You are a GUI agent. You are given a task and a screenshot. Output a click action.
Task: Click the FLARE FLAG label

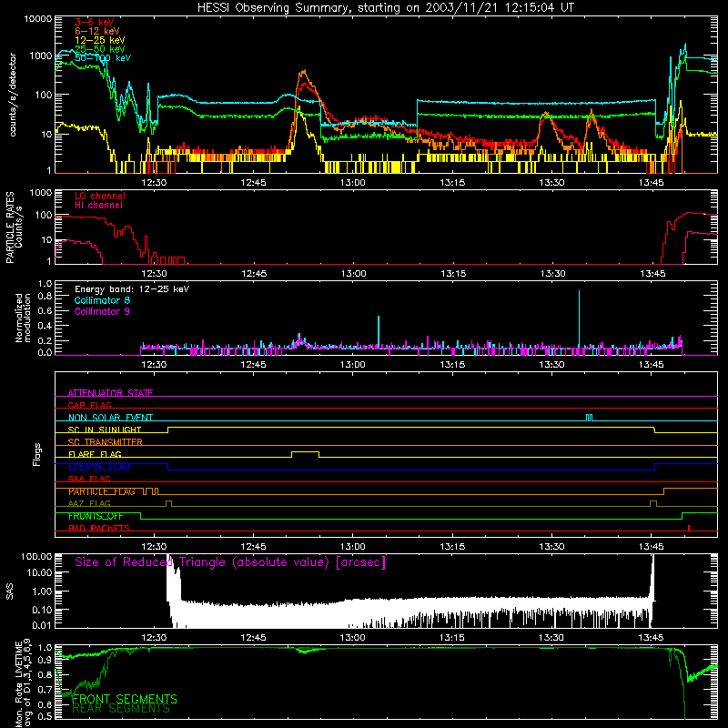point(95,454)
